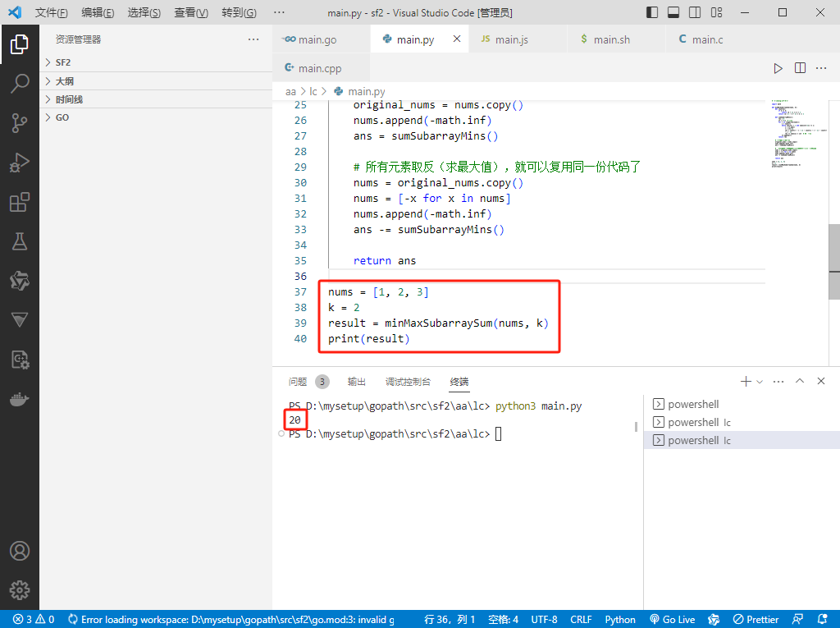Split the editor to the right
This screenshot has width=840, height=628.
[x=800, y=68]
